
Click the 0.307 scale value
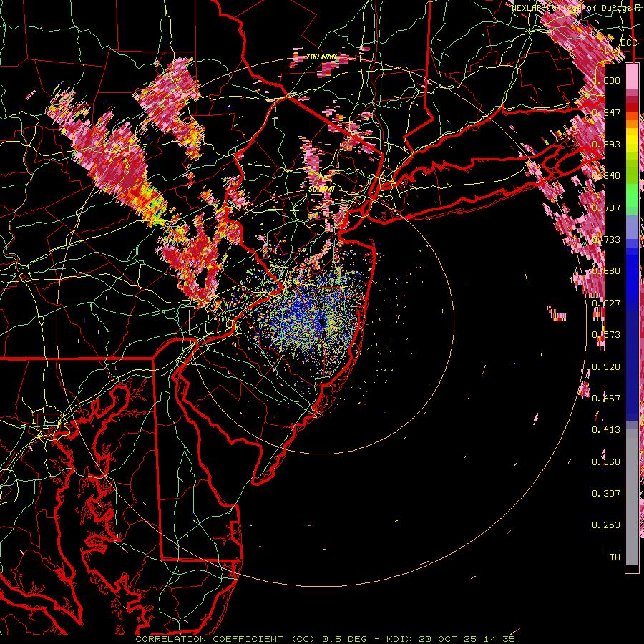point(606,493)
